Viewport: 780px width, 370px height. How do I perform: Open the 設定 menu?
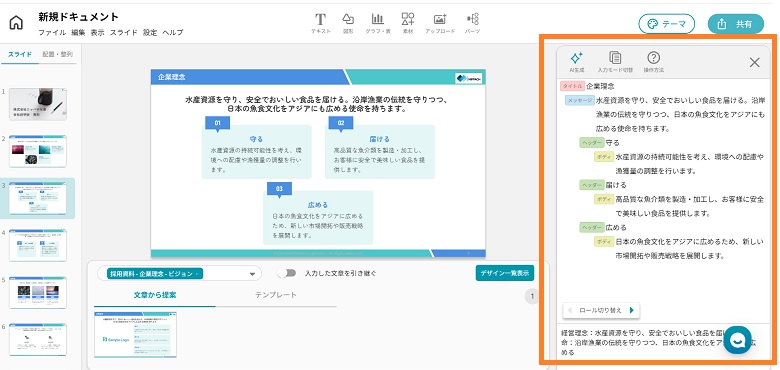pyautogui.click(x=150, y=33)
